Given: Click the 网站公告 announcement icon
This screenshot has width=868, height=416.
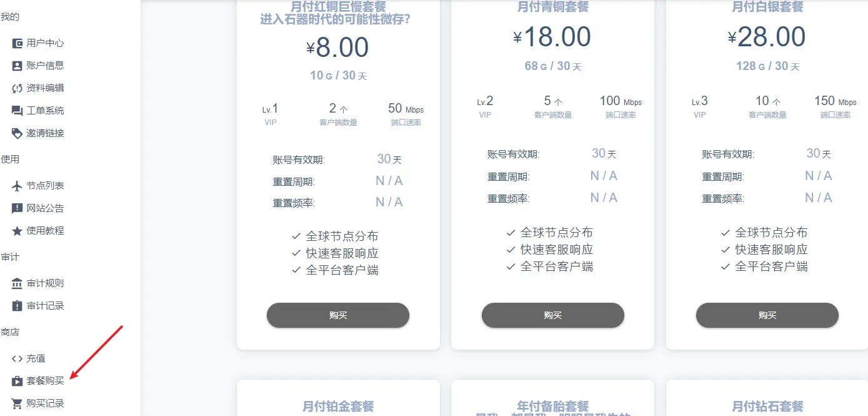Looking at the screenshot, I should click(17, 208).
